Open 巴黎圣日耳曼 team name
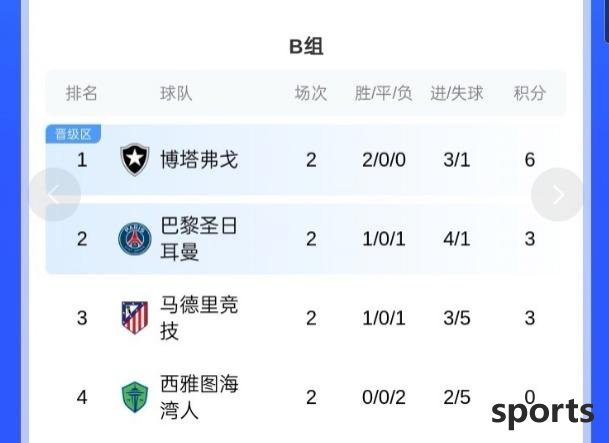Viewport: 609px width, 443px height. tap(199, 239)
